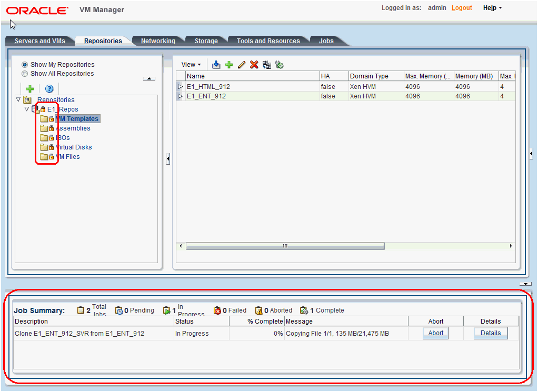Click the In Progress jobs icon

click(167, 310)
